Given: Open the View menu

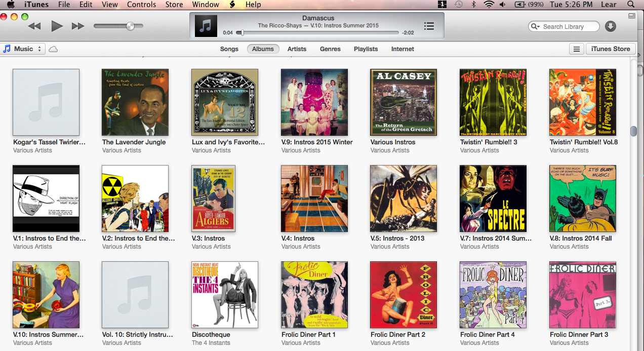Looking at the screenshot, I should tap(110, 5).
